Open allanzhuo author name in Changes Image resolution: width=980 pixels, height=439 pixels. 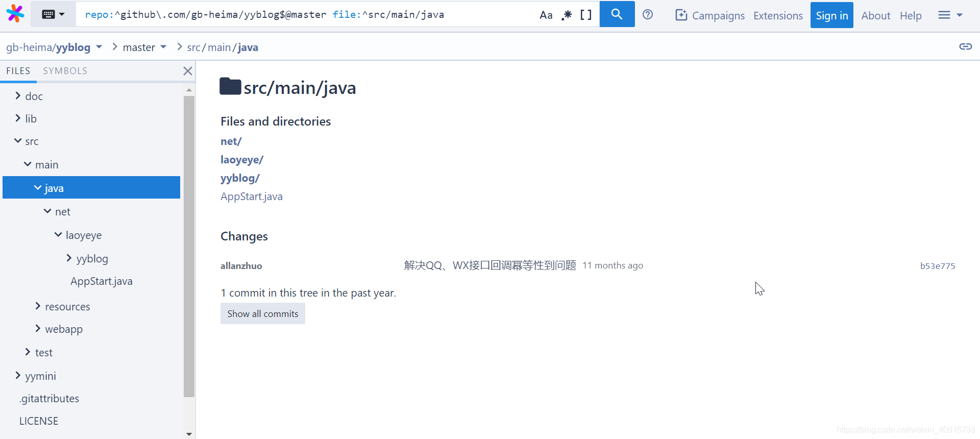pos(241,265)
